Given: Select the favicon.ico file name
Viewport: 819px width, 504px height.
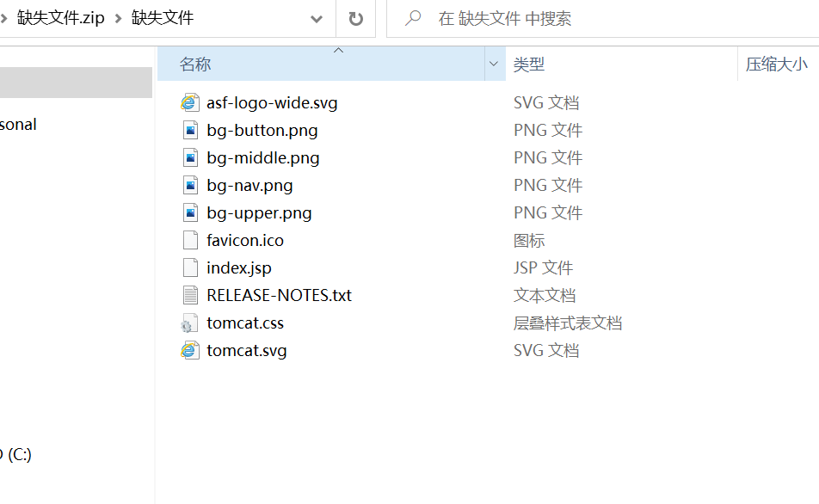Looking at the screenshot, I should pyautogui.click(x=245, y=240).
